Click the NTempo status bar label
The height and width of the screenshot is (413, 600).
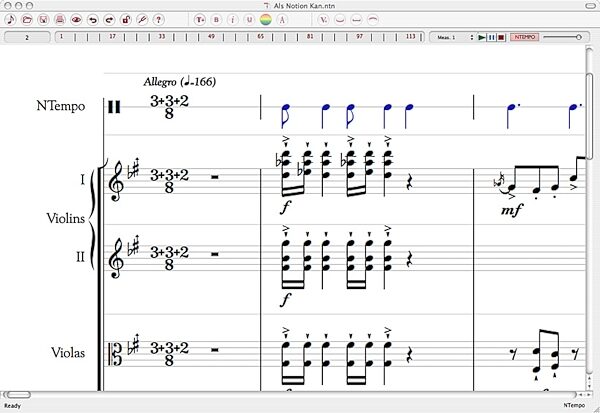574,405
